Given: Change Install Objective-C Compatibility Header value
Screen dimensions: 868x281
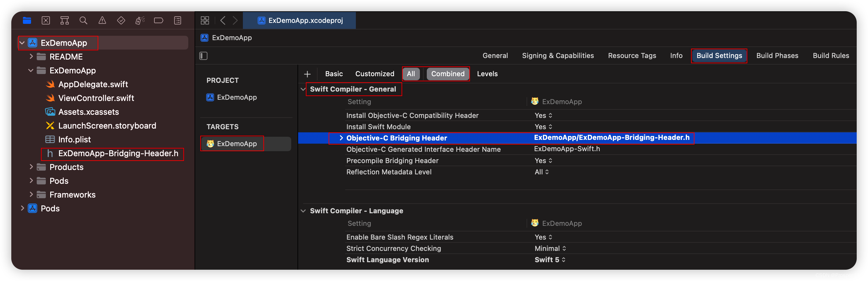Looking at the screenshot, I should click(543, 115).
